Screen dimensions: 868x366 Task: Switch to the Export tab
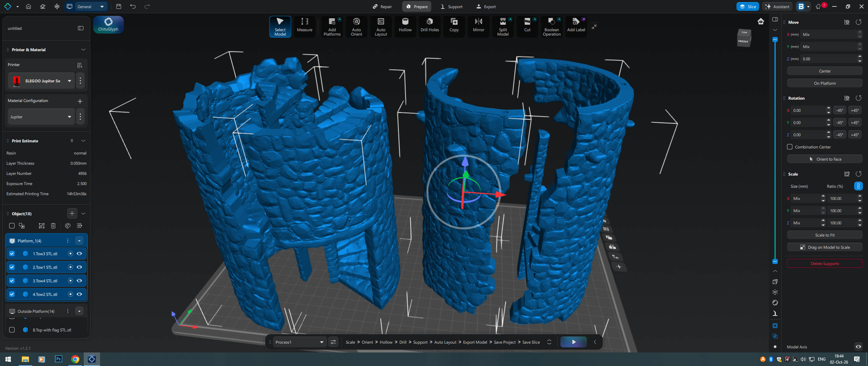(x=486, y=6)
